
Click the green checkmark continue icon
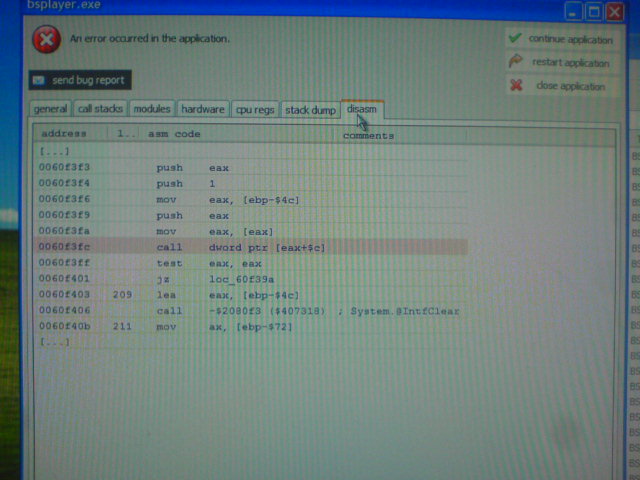(x=515, y=38)
